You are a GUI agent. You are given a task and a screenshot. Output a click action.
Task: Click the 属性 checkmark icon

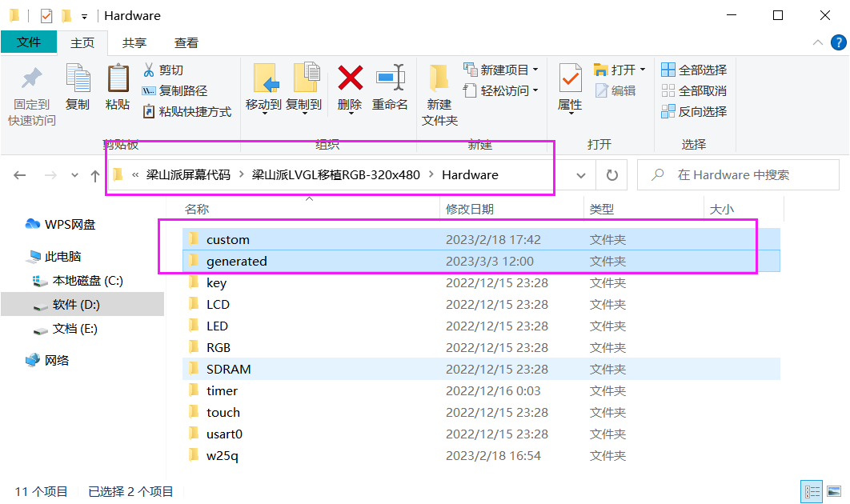[571, 78]
